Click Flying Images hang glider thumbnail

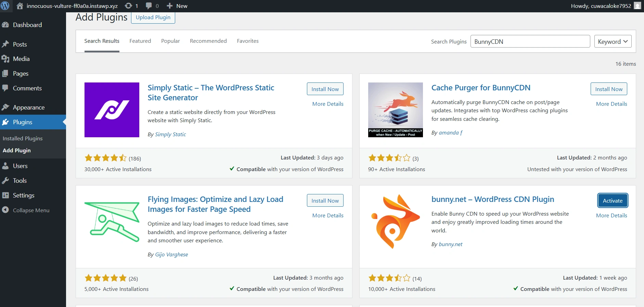point(112,221)
